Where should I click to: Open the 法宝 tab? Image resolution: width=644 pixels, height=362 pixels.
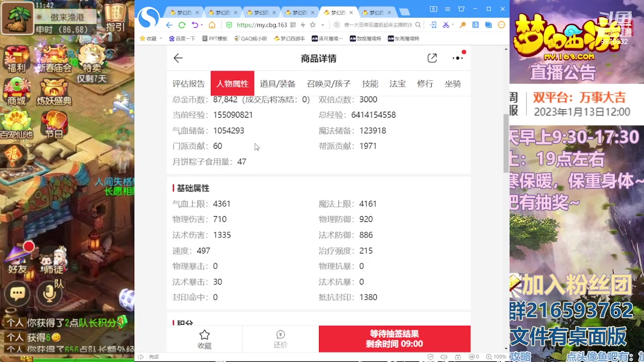397,84
